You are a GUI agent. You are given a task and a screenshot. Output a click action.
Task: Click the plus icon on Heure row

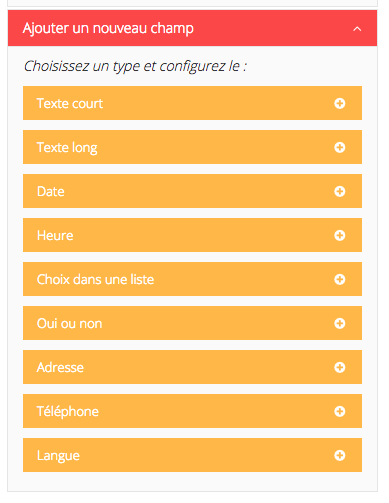click(339, 235)
